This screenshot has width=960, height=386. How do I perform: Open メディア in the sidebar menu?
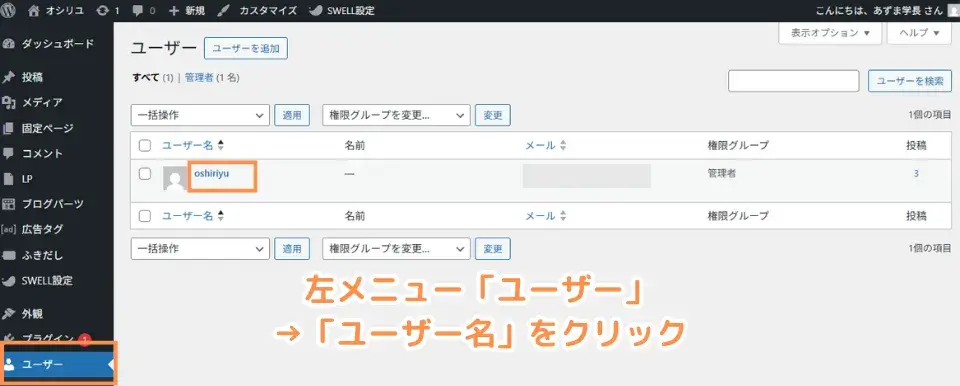(x=42, y=103)
